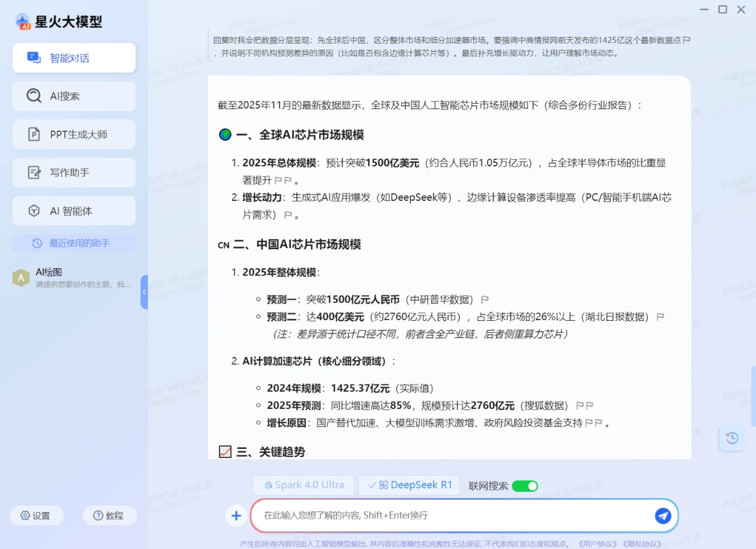Image resolution: width=756 pixels, height=549 pixels.
Task: Open 设置 settings
Action: pyautogui.click(x=37, y=516)
